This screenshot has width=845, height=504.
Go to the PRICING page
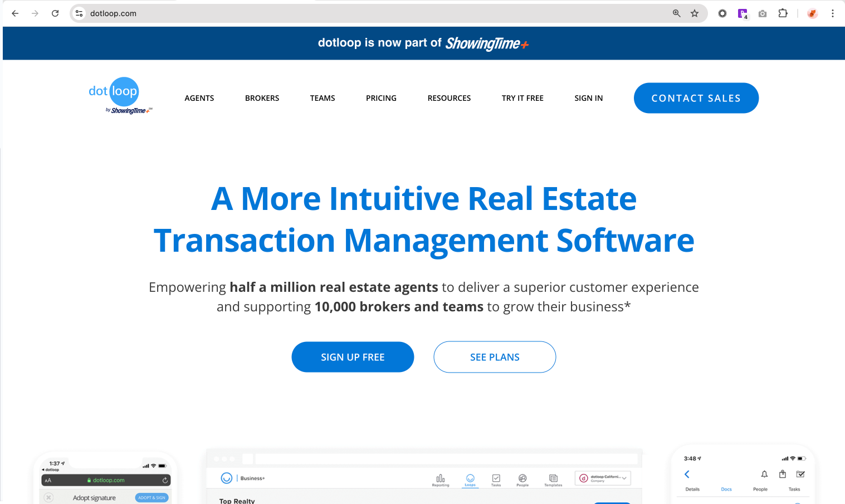coord(381,98)
